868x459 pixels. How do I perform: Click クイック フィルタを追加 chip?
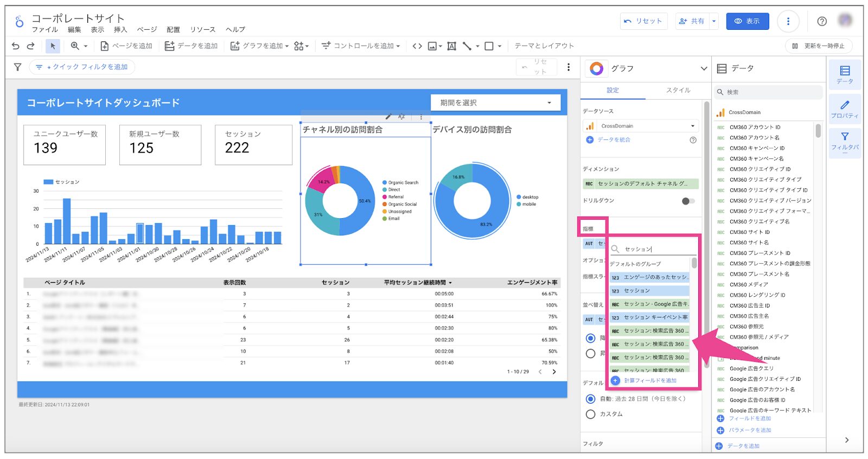click(x=82, y=67)
